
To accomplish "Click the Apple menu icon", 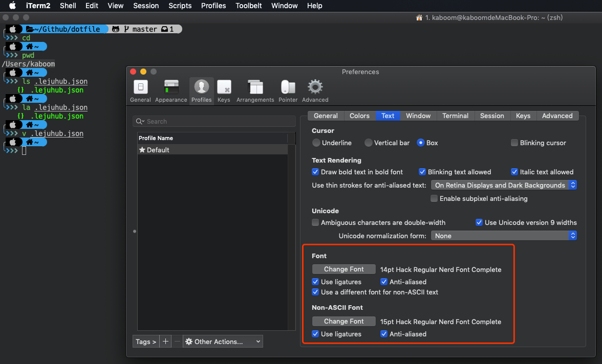I will tap(12, 6).
